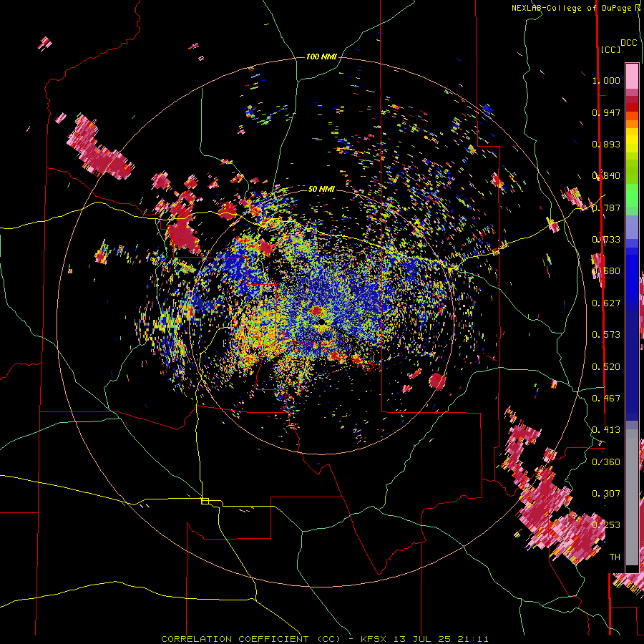Pick the yellow segment of the color bar
644x644 pixels.
(632, 144)
